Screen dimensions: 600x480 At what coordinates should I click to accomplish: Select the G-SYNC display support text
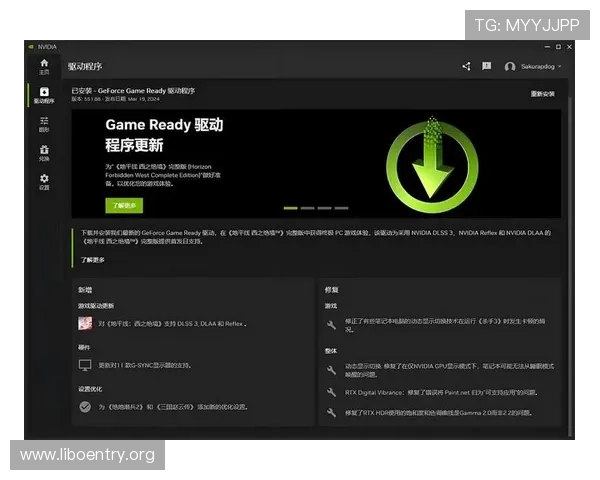145,365
